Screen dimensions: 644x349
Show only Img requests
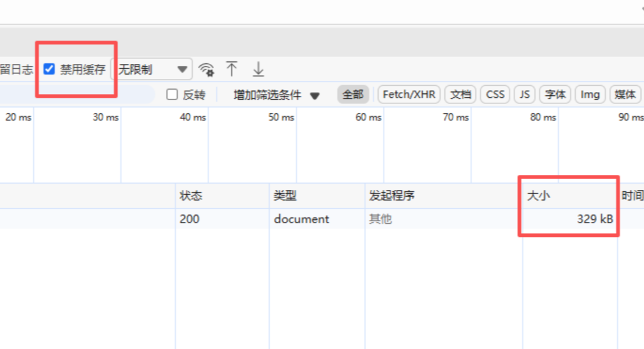(590, 95)
